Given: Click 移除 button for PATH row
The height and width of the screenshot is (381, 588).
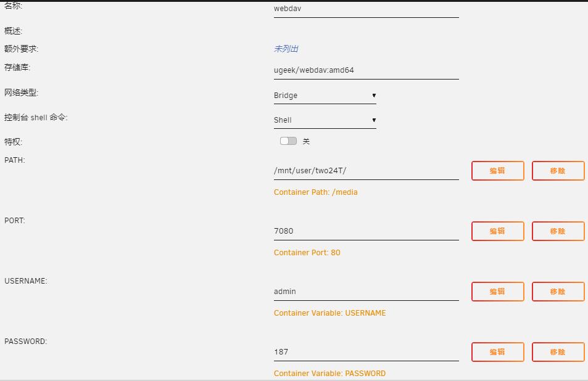Looking at the screenshot, I should (558, 171).
